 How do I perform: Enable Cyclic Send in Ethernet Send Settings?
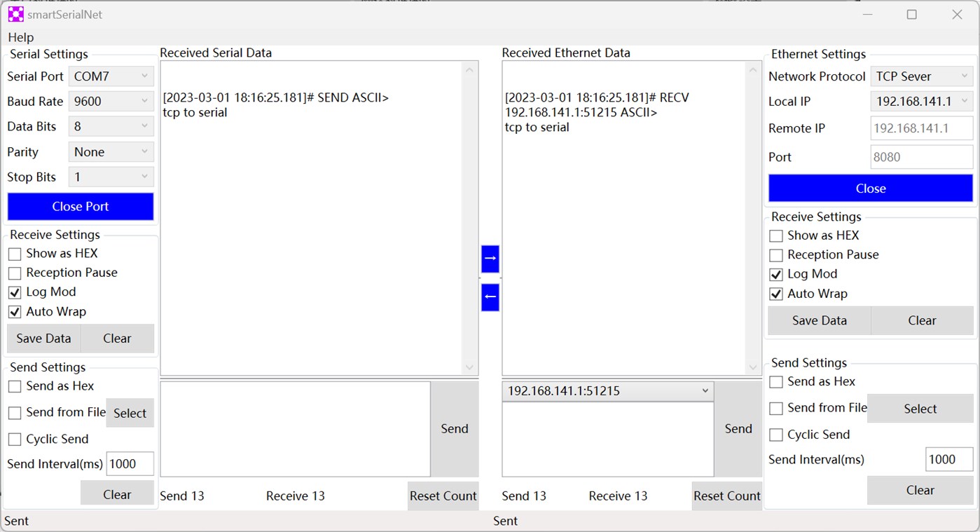[x=775, y=435]
